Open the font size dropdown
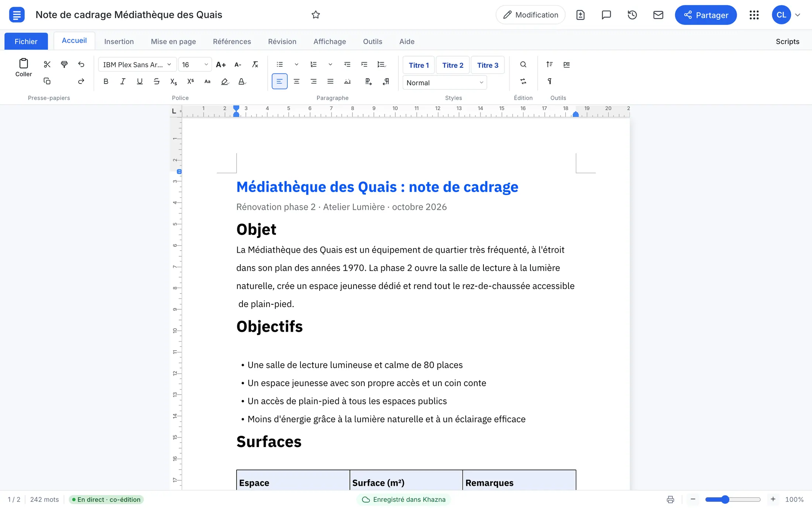 (195, 65)
